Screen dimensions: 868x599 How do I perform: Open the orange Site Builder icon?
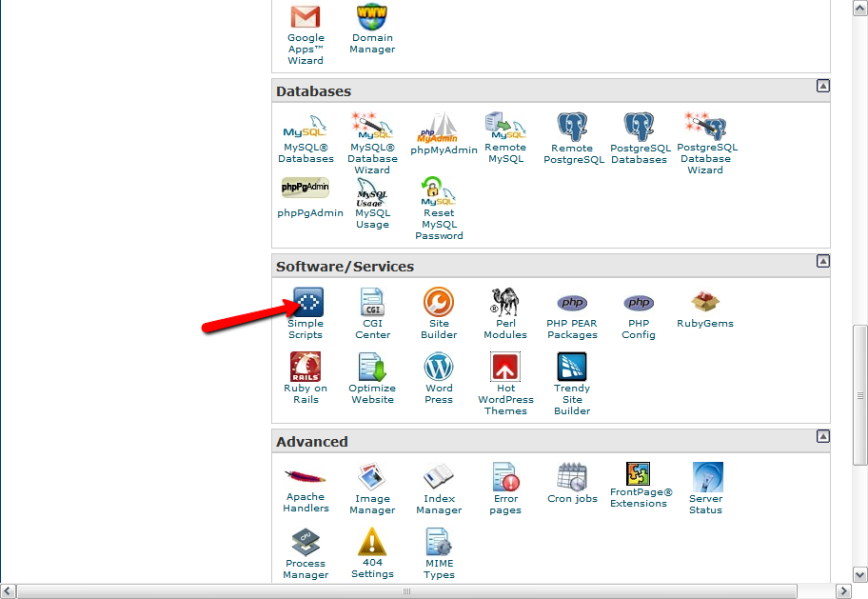[x=439, y=302]
